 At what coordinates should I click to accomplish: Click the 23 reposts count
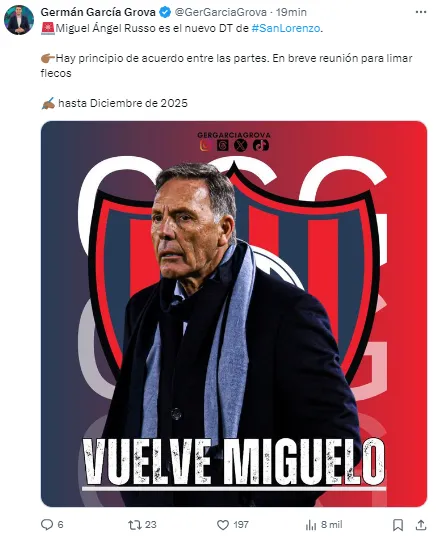[x=150, y=525]
